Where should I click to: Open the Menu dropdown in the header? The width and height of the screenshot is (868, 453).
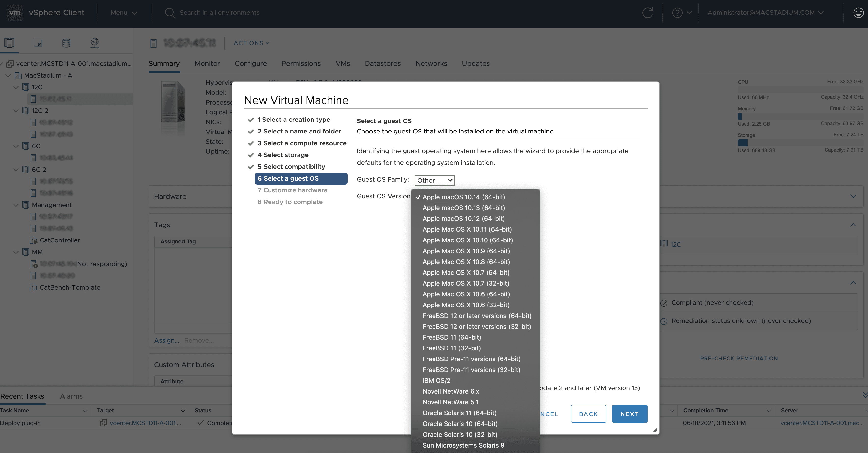click(123, 13)
